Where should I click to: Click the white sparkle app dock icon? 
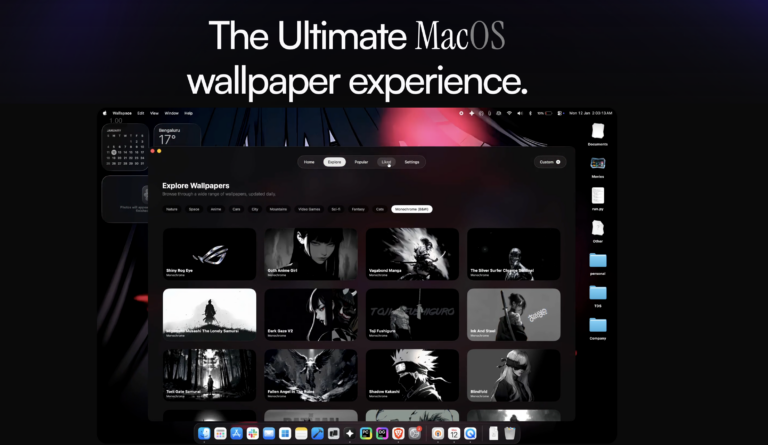350,433
